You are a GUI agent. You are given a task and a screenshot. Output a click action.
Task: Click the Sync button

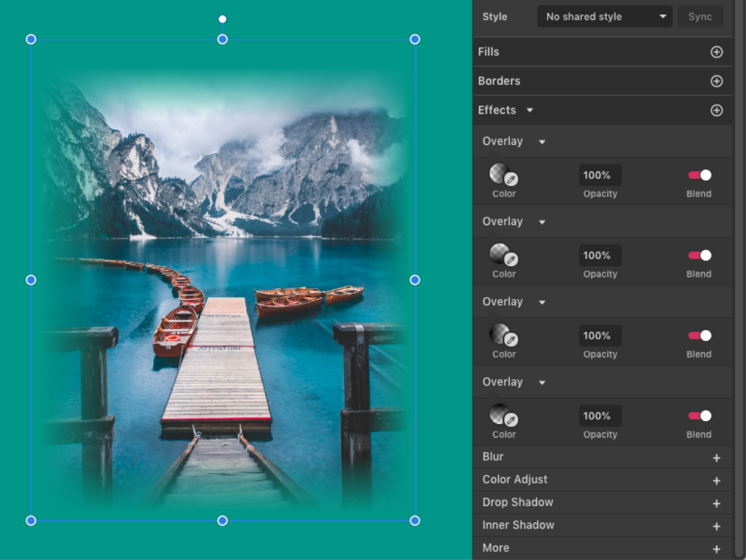700,17
